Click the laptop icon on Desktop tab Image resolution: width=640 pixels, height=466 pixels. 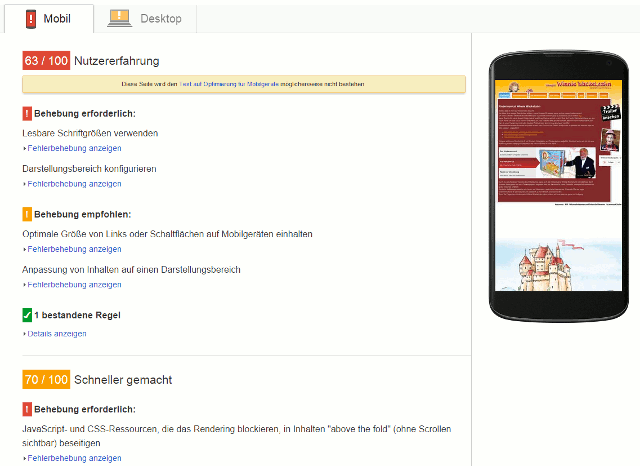120,18
